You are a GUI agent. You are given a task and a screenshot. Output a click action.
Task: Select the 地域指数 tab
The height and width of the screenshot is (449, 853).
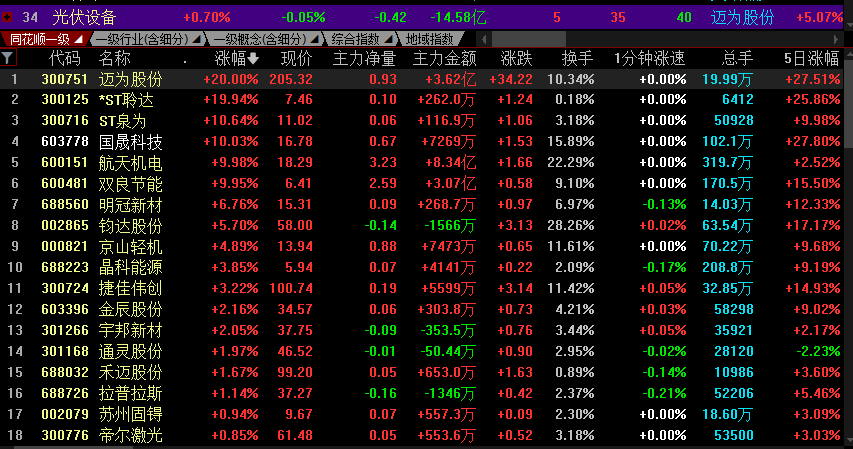pyautogui.click(x=428, y=39)
